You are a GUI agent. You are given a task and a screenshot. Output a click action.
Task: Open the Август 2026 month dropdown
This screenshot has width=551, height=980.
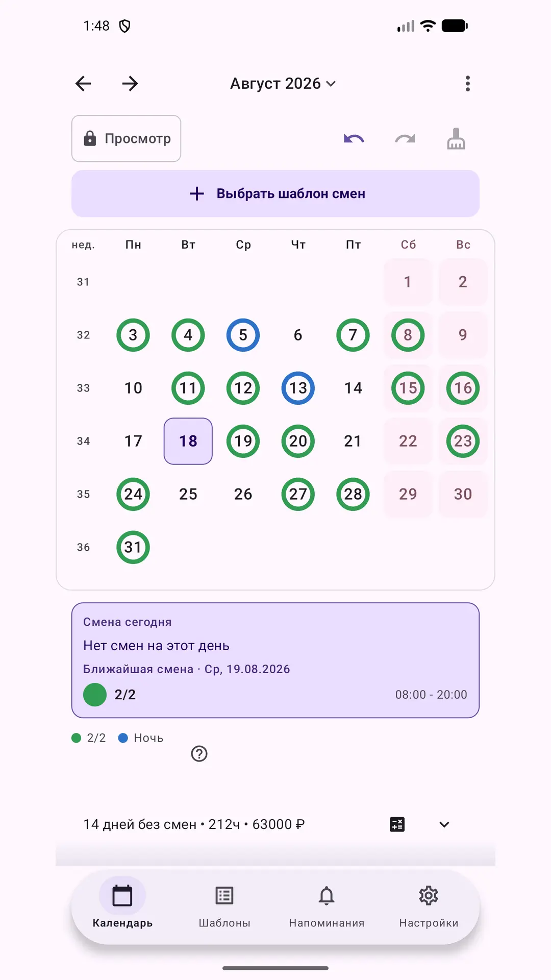(x=283, y=84)
